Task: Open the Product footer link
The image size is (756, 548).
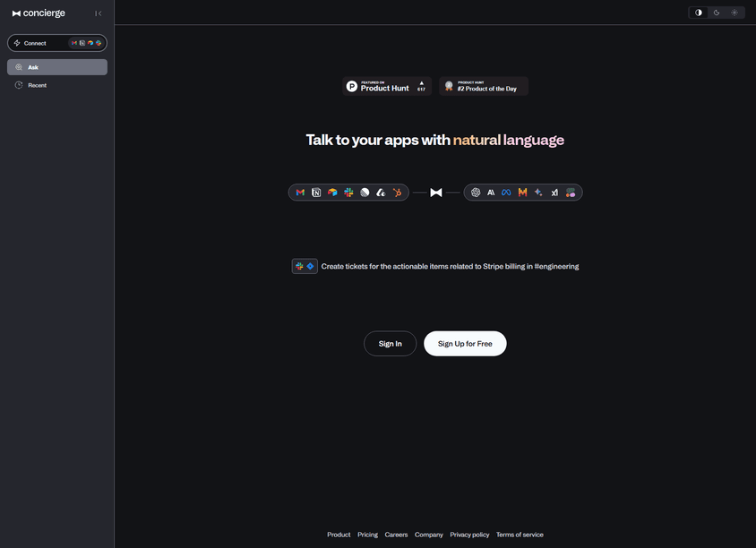Action: [x=339, y=535]
